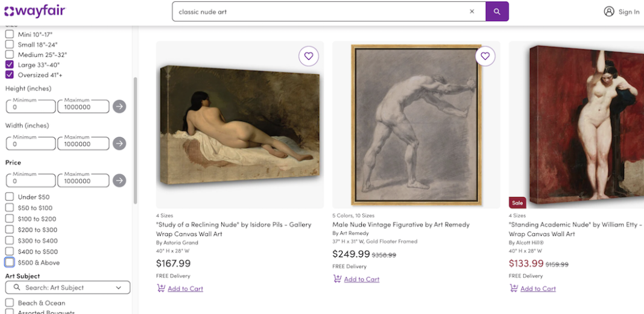Screen dimensions: 644x314
Task: Apply the Height range arrow button
Action: (x=119, y=107)
